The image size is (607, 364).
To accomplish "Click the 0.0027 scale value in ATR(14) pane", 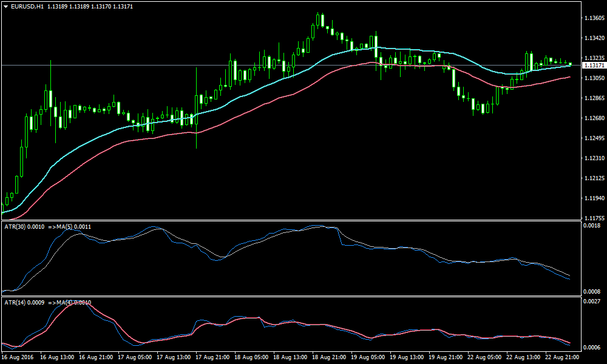I will 592,302.
